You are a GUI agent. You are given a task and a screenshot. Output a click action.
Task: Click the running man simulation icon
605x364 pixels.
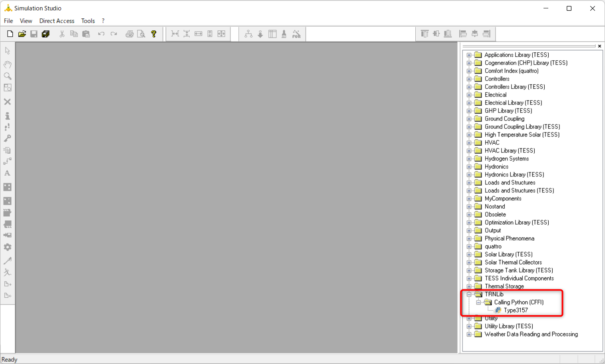point(7,272)
